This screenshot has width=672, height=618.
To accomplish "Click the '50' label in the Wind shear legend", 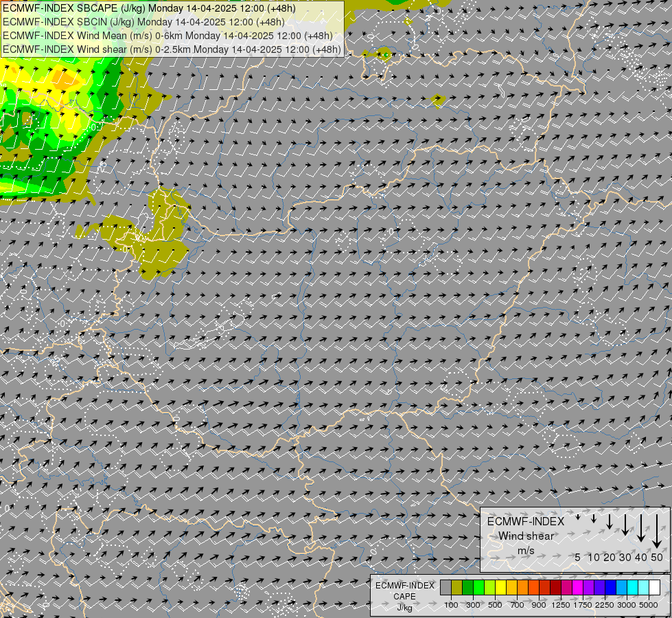I will coord(657,557).
